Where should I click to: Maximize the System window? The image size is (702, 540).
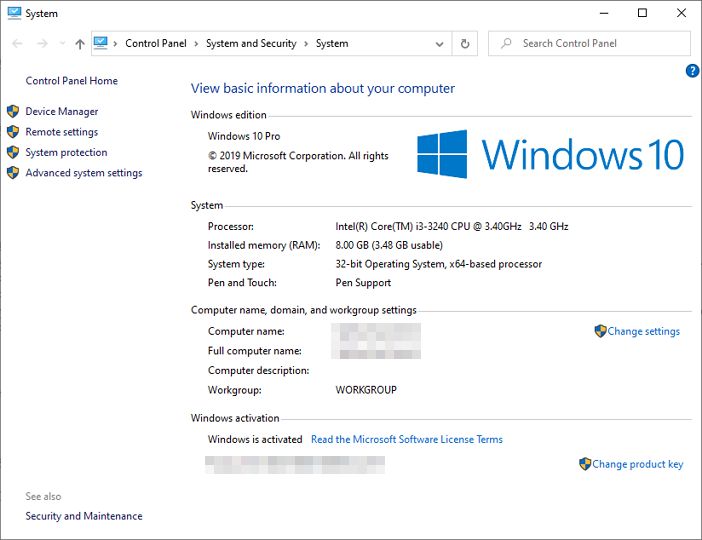pos(642,13)
